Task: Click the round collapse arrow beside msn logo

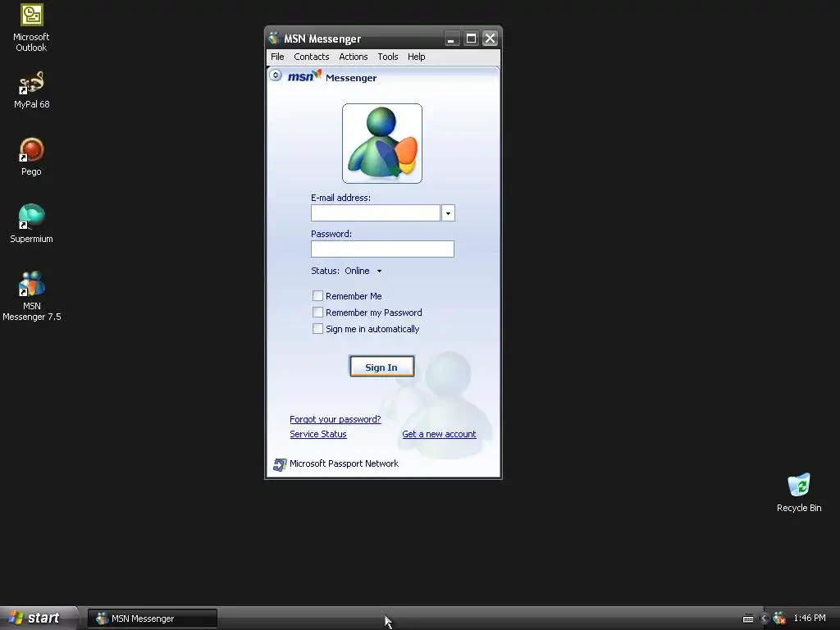Action: coord(276,75)
